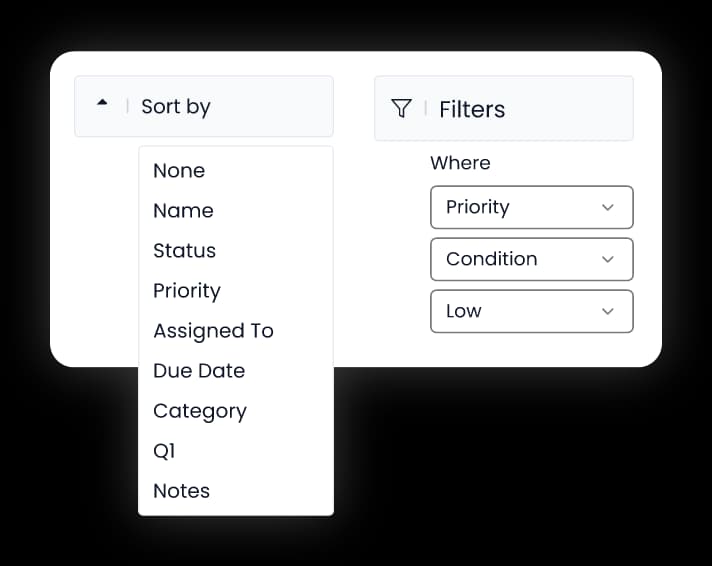Screen dimensions: 712x566
Task: Click the sort direction arrow icon
Action: [x=102, y=103]
